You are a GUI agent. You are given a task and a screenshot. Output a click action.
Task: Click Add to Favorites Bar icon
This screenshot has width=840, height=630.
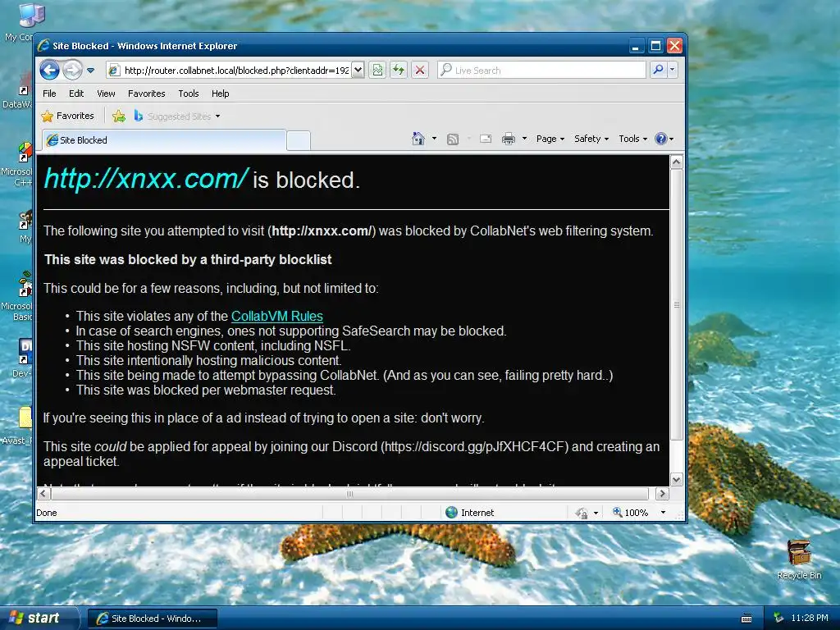click(x=119, y=116)
